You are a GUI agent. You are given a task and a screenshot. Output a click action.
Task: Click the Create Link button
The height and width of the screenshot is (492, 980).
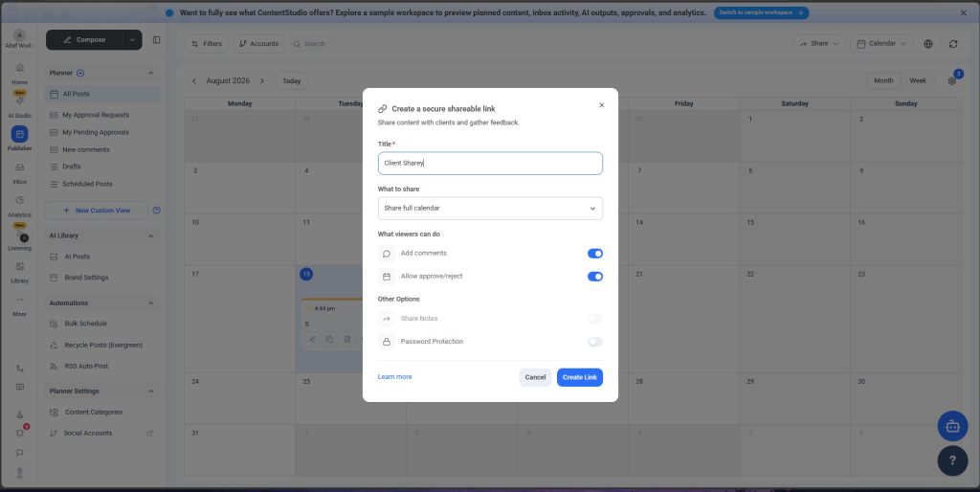[579, 377]
